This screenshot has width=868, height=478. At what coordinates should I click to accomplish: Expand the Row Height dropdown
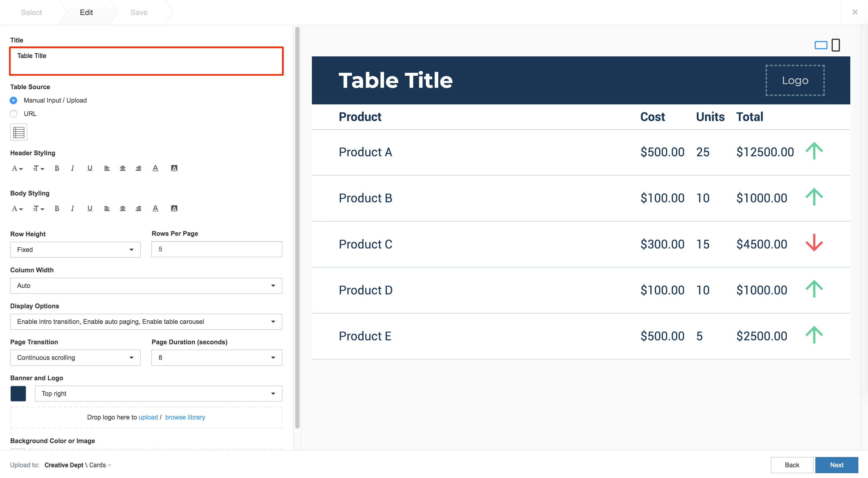coord(75,249)
